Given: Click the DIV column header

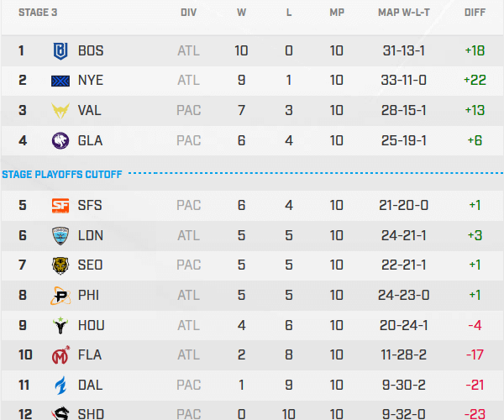Looking at the screenshot, I should pos(189,13).
